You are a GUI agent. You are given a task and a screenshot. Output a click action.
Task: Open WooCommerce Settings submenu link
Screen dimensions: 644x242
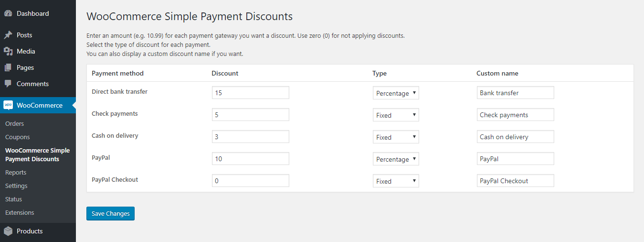point(16,186)
